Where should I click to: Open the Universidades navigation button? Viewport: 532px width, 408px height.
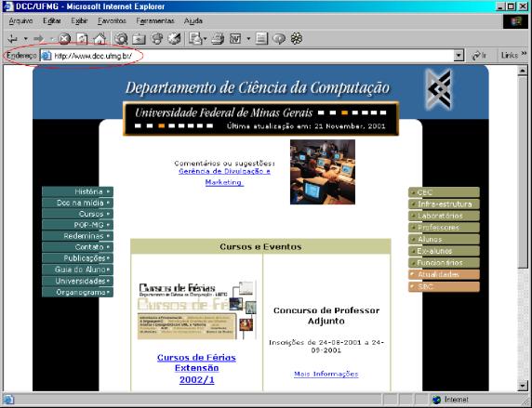click(77, 281)
